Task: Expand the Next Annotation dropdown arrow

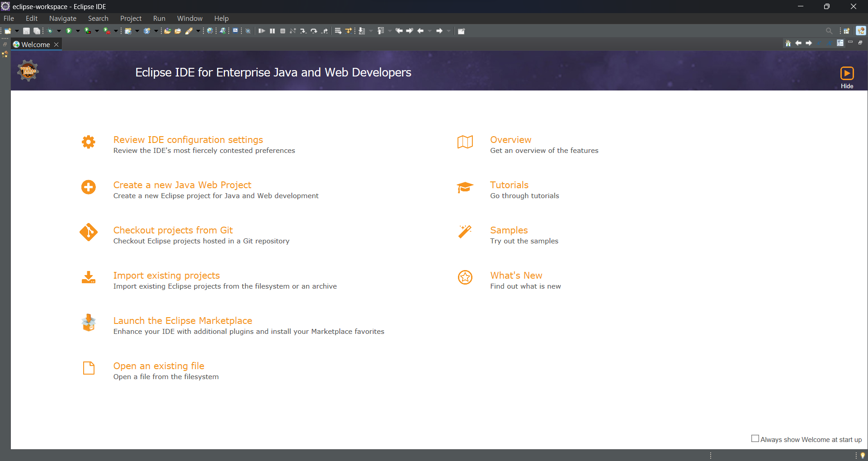Action: click(x=371, y=31)
